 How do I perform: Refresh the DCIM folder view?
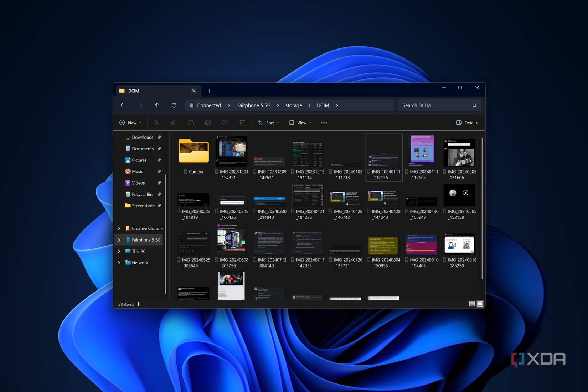[174, 105]
